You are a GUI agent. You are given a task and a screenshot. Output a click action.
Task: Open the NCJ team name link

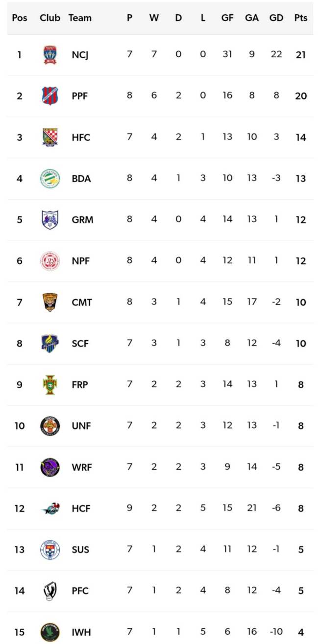80,55
